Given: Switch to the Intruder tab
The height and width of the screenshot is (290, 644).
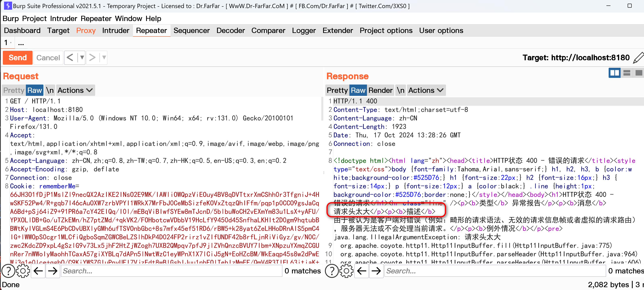Looking at the screenshot, I should [116, 31].
